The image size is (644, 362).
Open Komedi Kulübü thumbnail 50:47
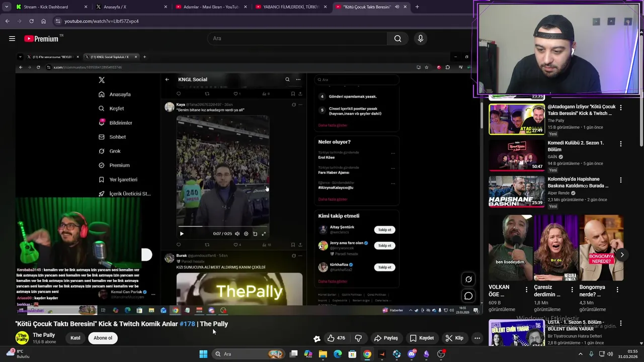coord(517,155)
